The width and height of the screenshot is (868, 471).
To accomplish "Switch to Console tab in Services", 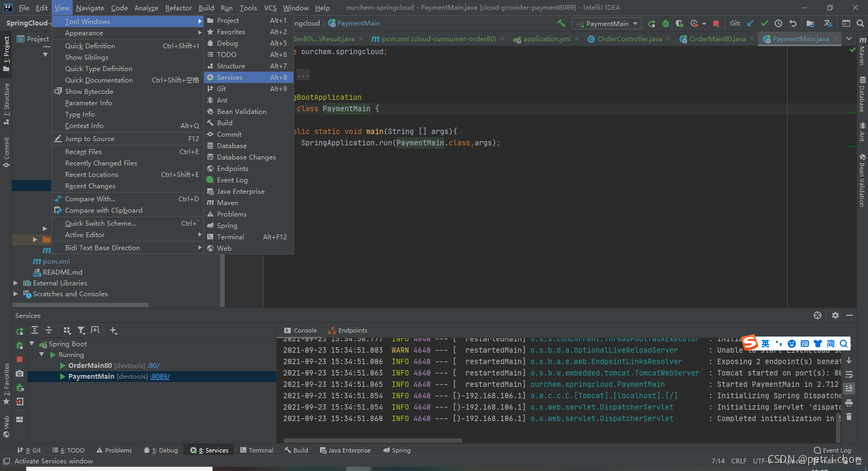I will (300, 330).
